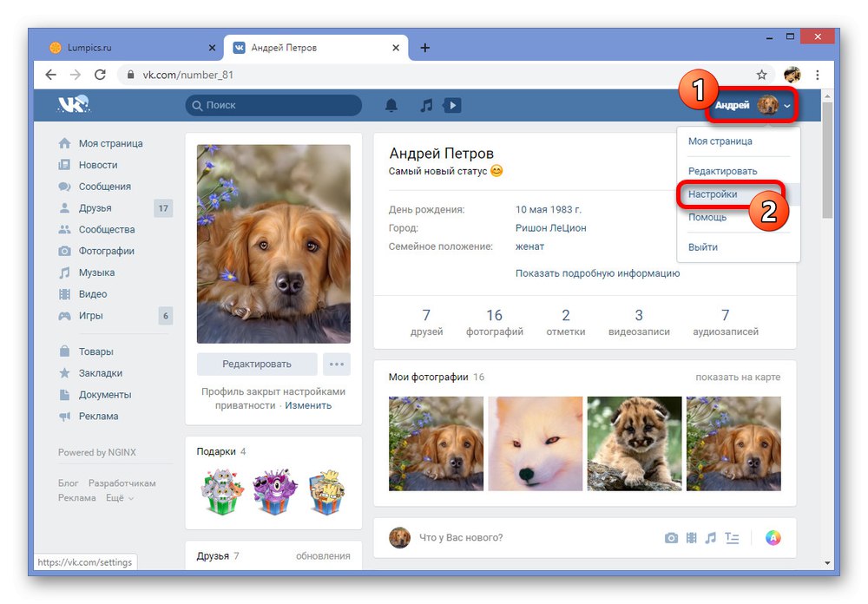Select Редактировать in dropdown menu
This screenshot has height=604, width=868.
click(x=722, y=171)
